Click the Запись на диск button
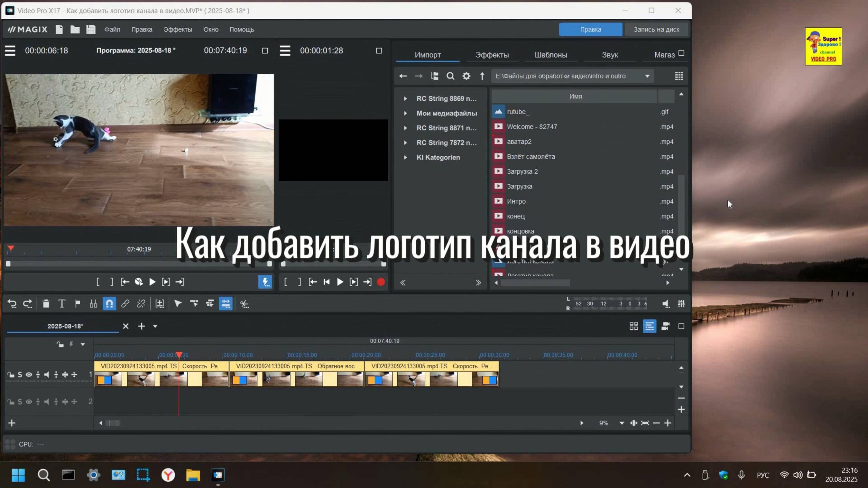Image resolution: width=868 pixels, height=488 pixels. click(x=656, y=29)
